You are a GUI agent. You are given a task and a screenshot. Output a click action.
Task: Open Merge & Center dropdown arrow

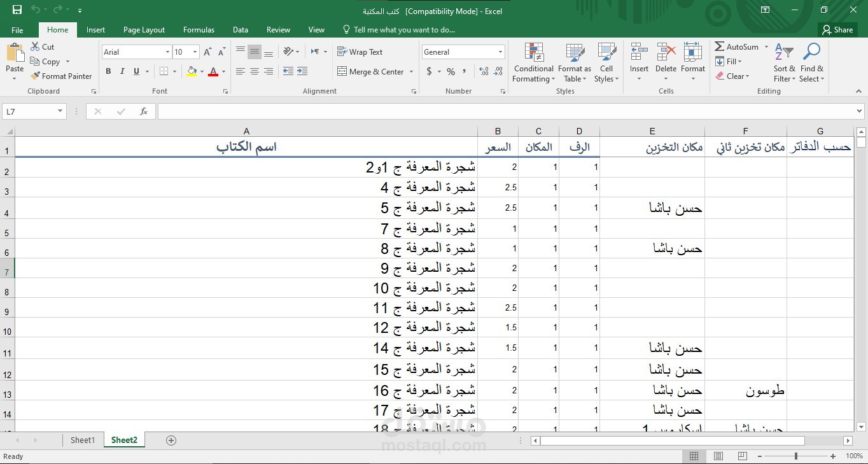point(411,71)
